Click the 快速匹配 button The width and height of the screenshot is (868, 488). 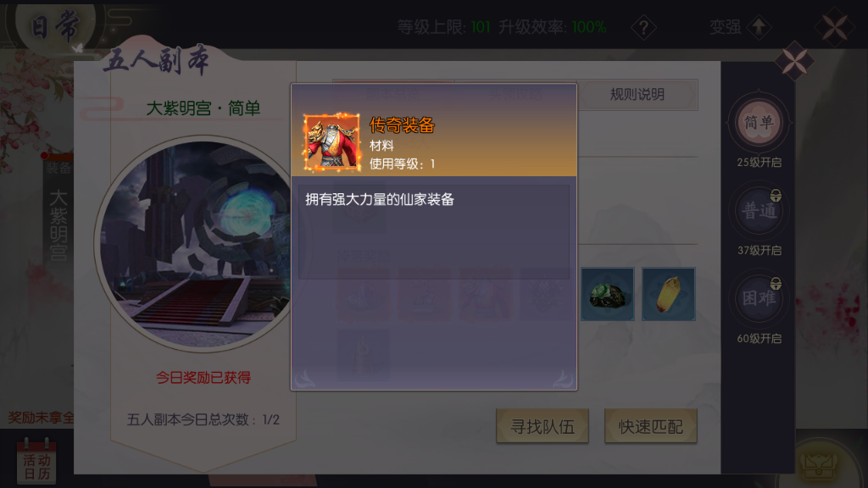[650, 426]
